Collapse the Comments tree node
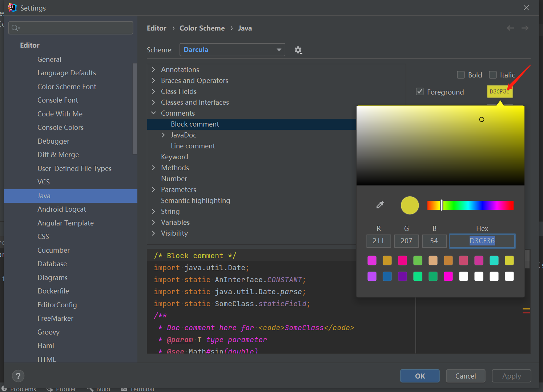The image size is (543, 392). click(x=154, y=113)
